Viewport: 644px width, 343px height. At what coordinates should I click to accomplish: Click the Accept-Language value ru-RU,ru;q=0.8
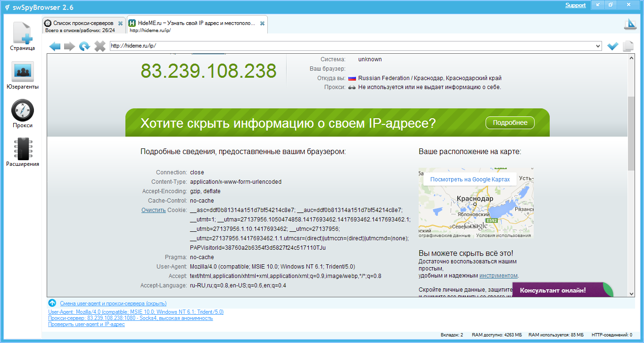tap(238, 286)
